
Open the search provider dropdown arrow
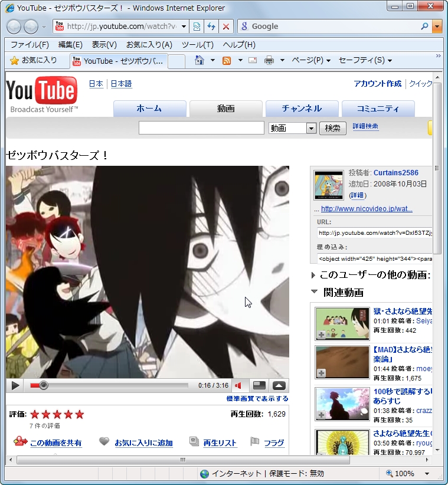click(x=437, y=27)
